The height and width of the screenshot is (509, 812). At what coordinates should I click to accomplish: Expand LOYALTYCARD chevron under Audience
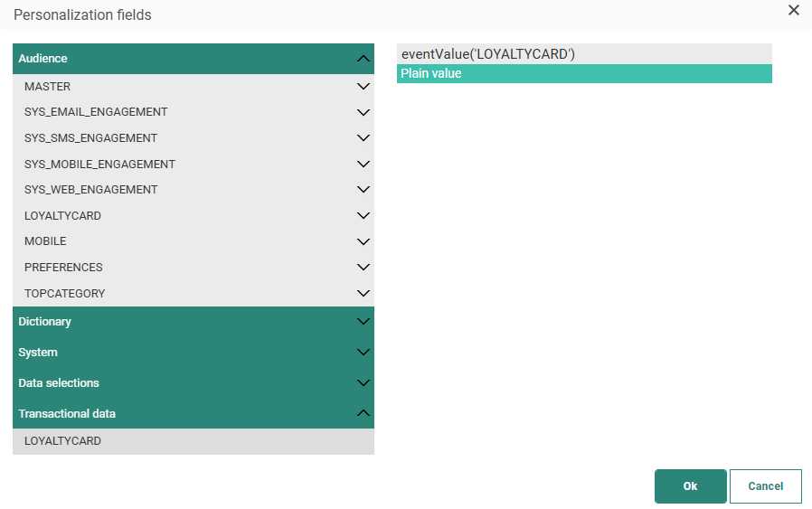click(x=364, y=216)
